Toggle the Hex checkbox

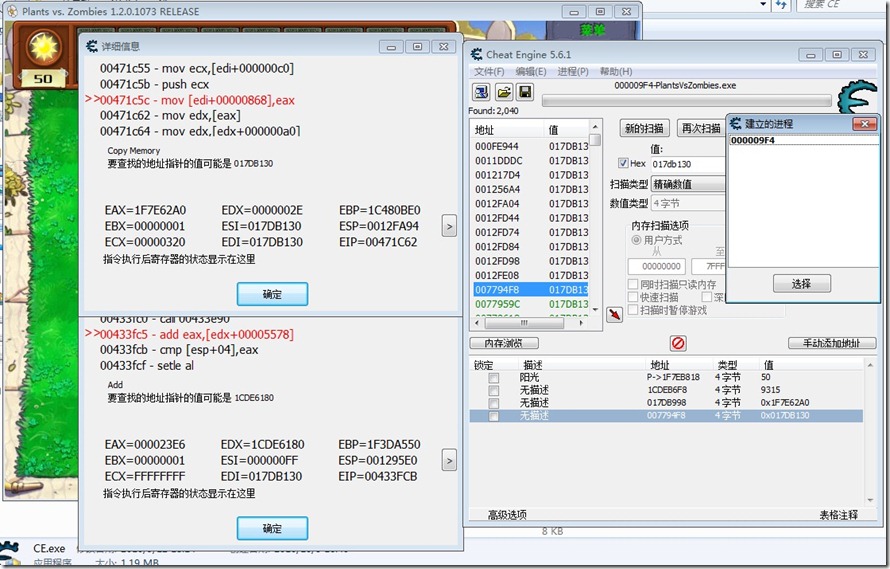pyautogui.click(x=623, y=164)
